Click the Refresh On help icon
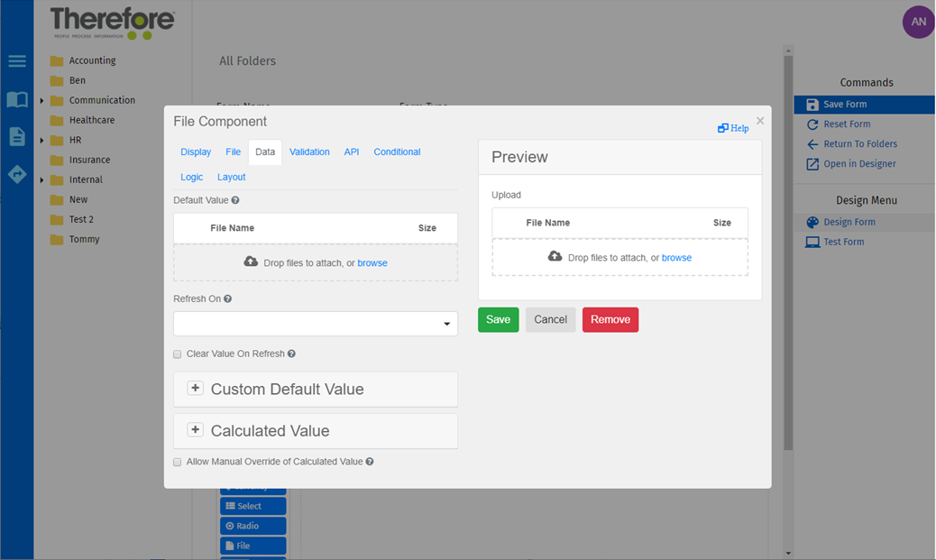 (x=227, y=298)
